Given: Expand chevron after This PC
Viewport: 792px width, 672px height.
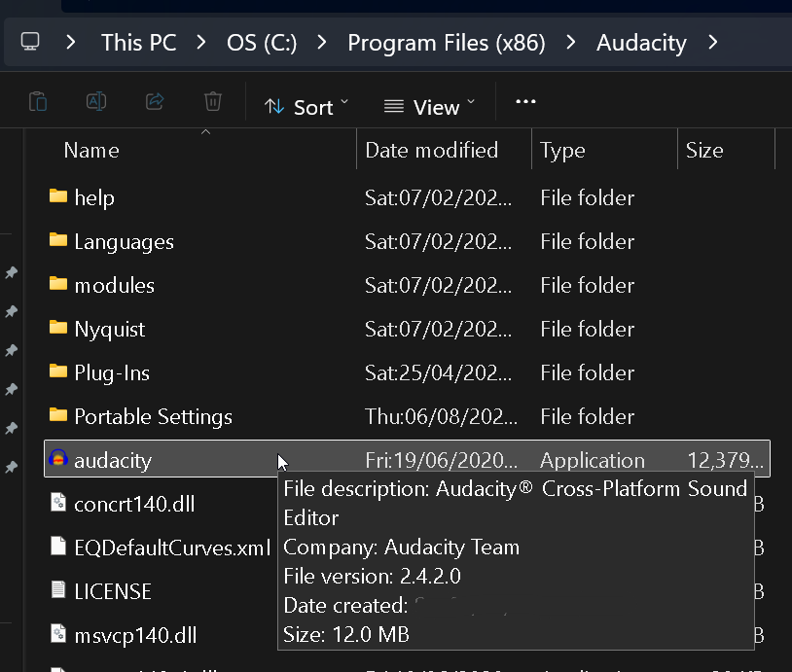Looking at the screenshot, I should pyautogui.click(x=201, y=43).
